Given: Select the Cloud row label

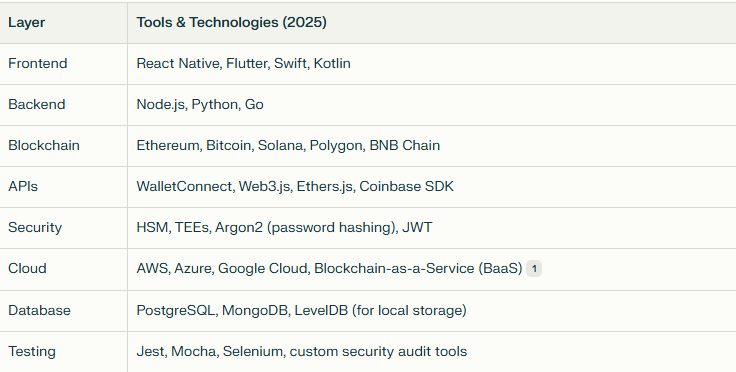Looking at the screenshot, I should 27,268.
